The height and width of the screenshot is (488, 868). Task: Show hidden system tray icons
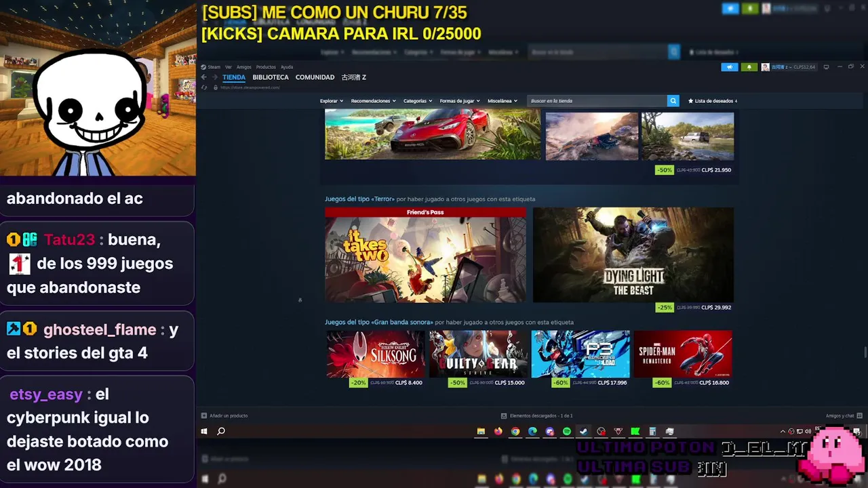coord(783,431)
